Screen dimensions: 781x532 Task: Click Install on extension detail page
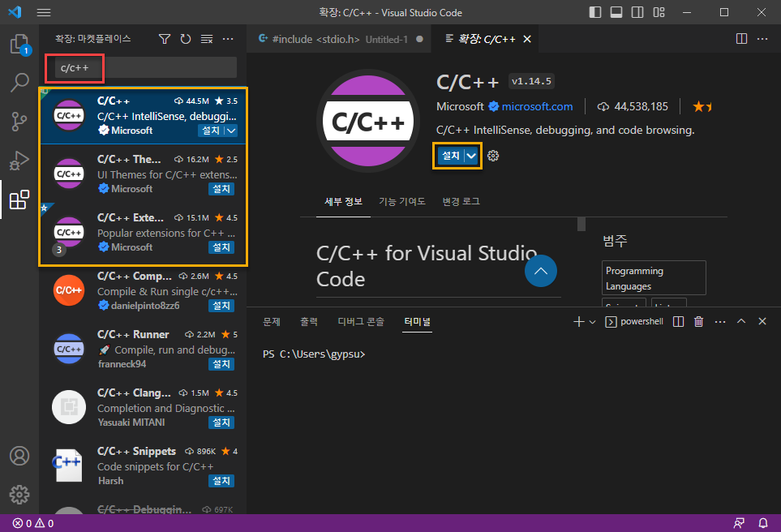[451, 156]
